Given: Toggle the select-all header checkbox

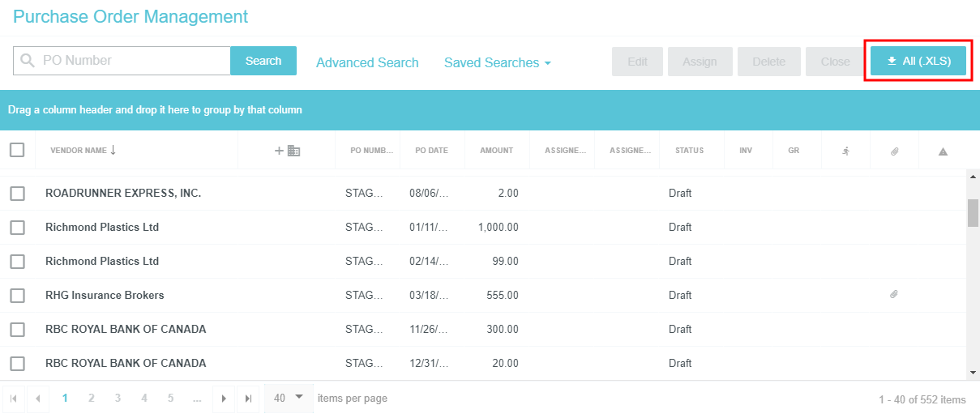Looking at the screenshot, I should click(17, 150).
